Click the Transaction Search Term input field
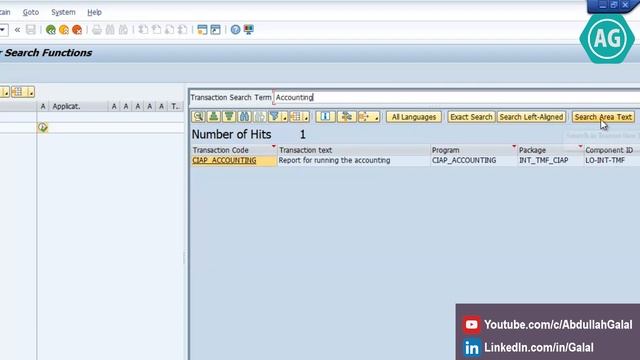 [457, 97]
